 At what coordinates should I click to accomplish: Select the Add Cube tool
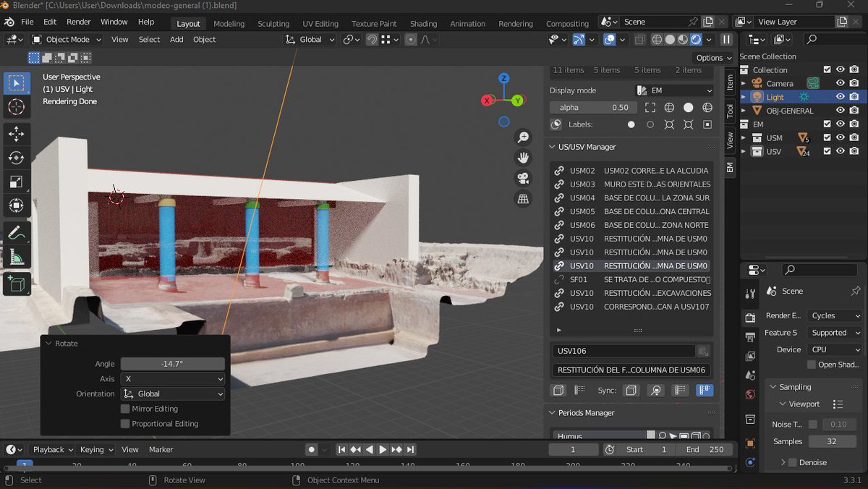pos(16,284)
